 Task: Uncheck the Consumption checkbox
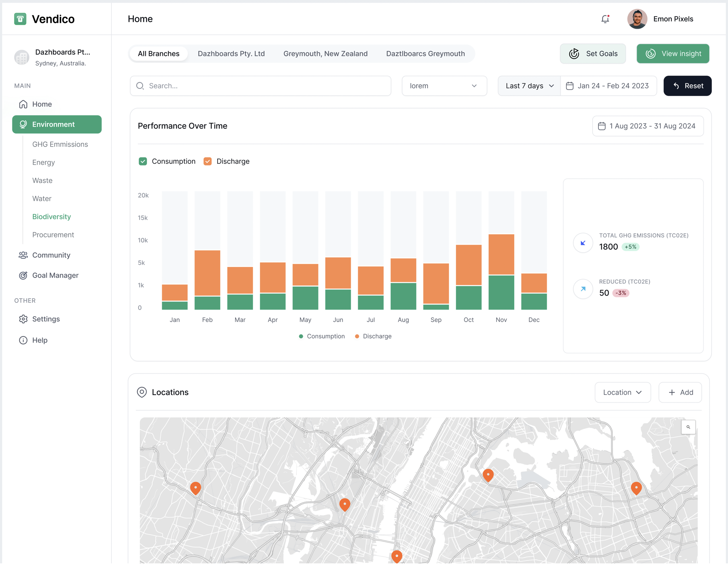[x=143, y=161]
